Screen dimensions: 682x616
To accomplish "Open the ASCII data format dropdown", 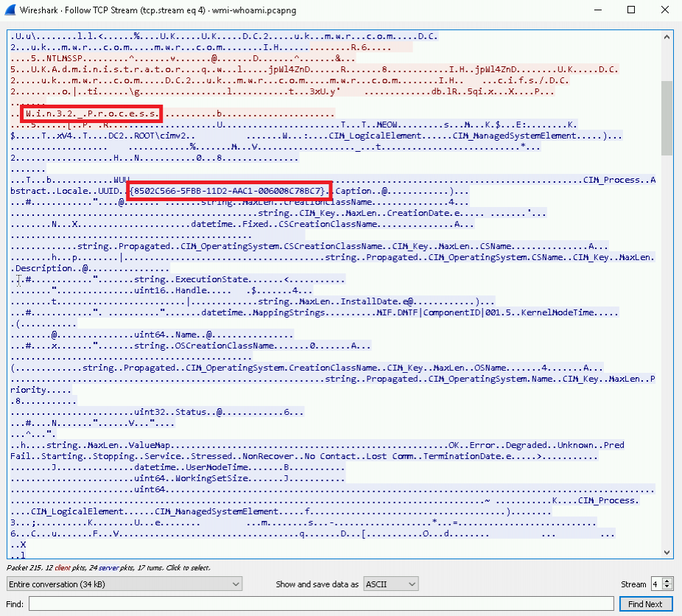I will pos(390,584).
